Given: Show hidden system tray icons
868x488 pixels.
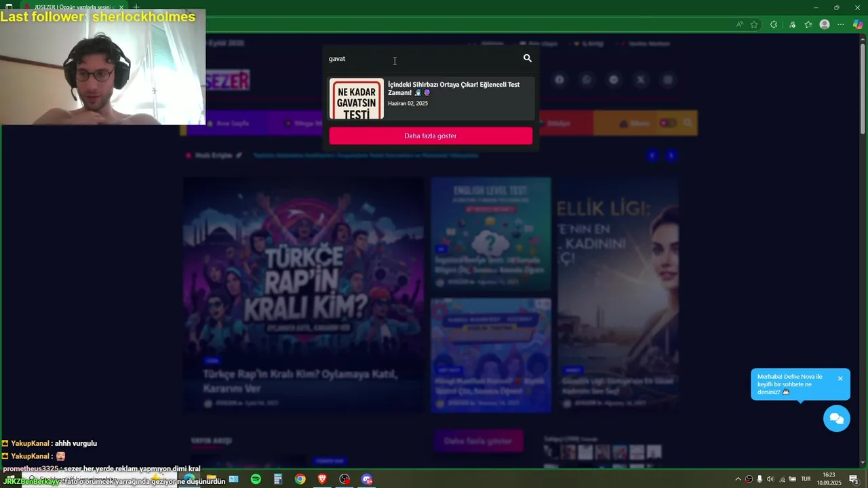Looking at the screenshot, I should pos(738,479).
